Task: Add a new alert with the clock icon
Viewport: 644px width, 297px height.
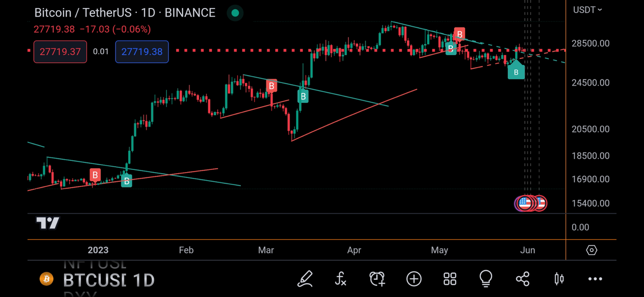Action: [x=377, y=278]
